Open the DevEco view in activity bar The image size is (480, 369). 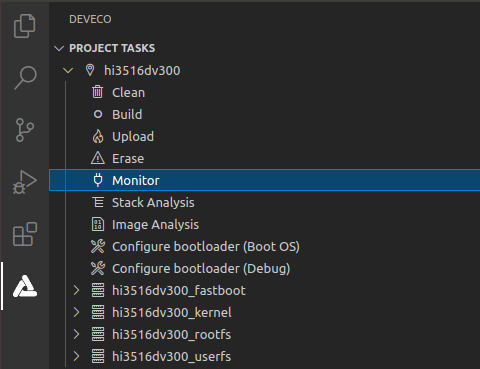coord(25,286)
